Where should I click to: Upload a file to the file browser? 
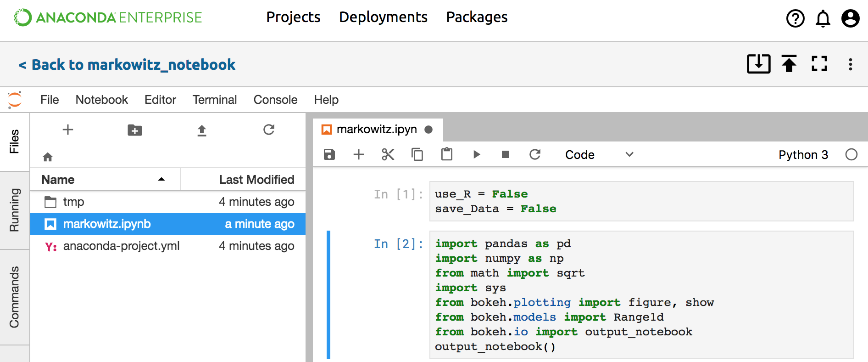tap(202, 130)
